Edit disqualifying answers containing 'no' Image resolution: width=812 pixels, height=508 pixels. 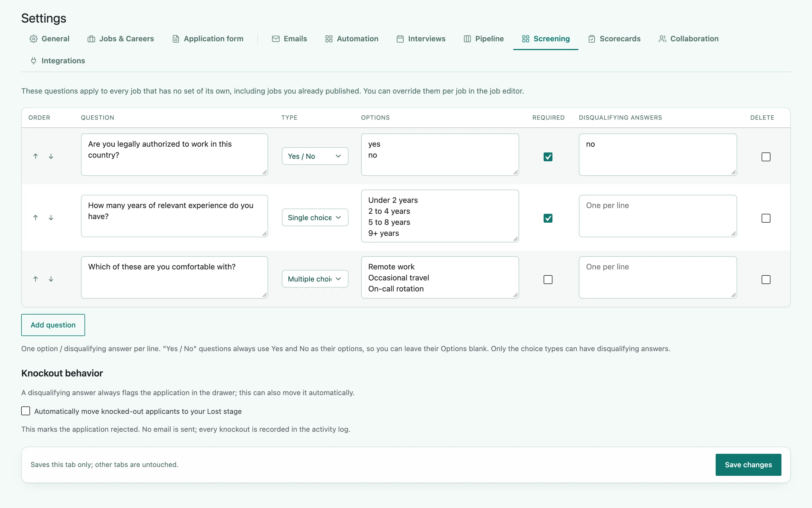[658, 155]
